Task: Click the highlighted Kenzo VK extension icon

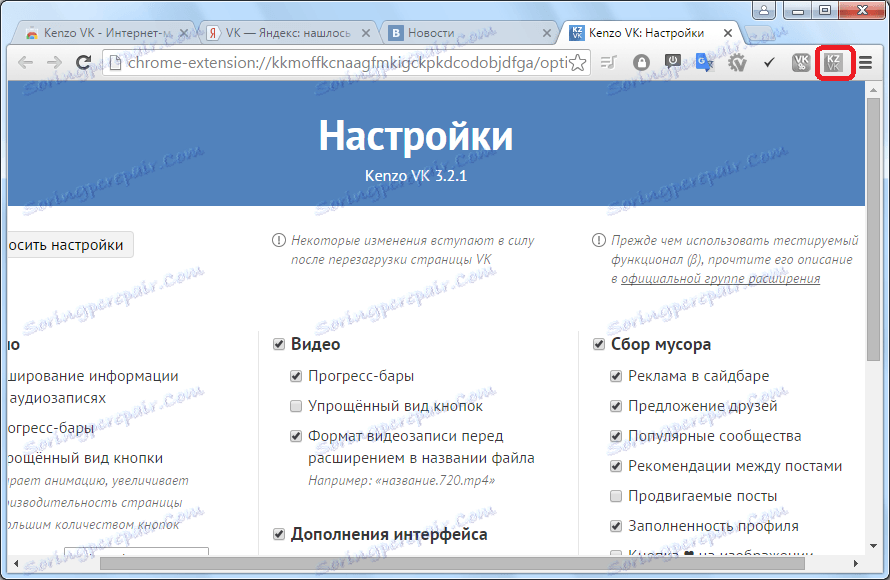Action: pyautogui.click(x=833, y=62)
